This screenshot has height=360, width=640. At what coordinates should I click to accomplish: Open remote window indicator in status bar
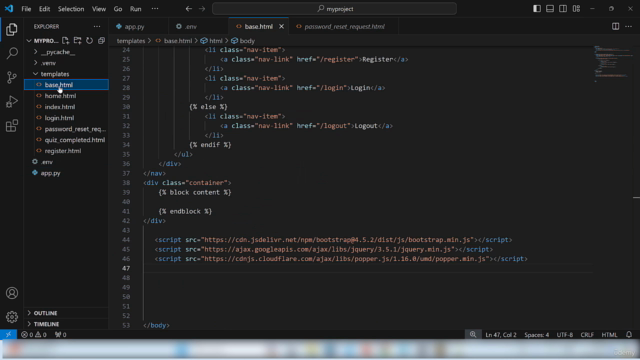(9, 334)
